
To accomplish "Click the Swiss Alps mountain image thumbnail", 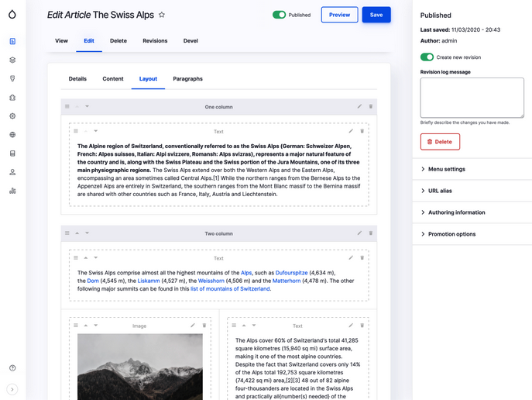I will [140, 367].
